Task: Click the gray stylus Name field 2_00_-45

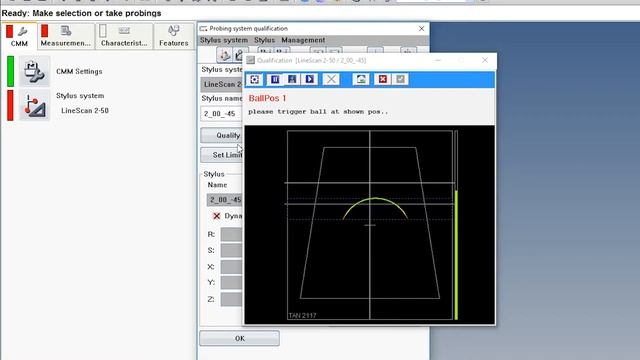Action: coord(225,200)
